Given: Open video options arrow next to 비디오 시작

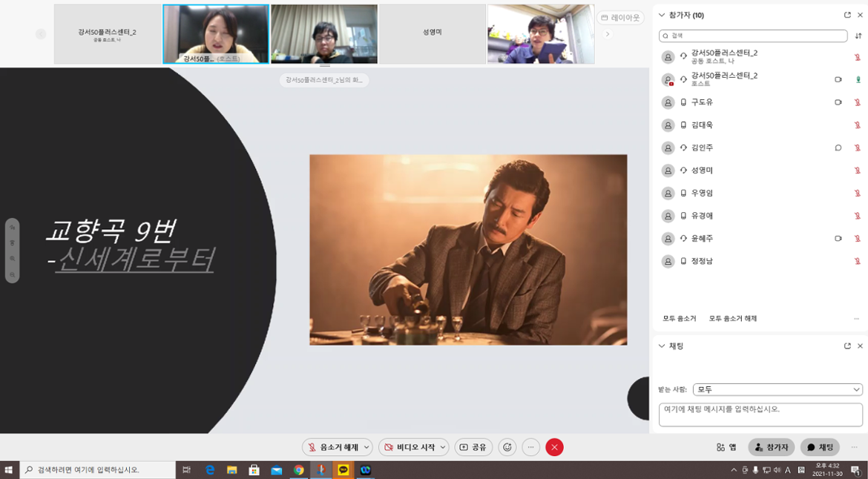Looking at the screenshot, I should pos(443,447).
